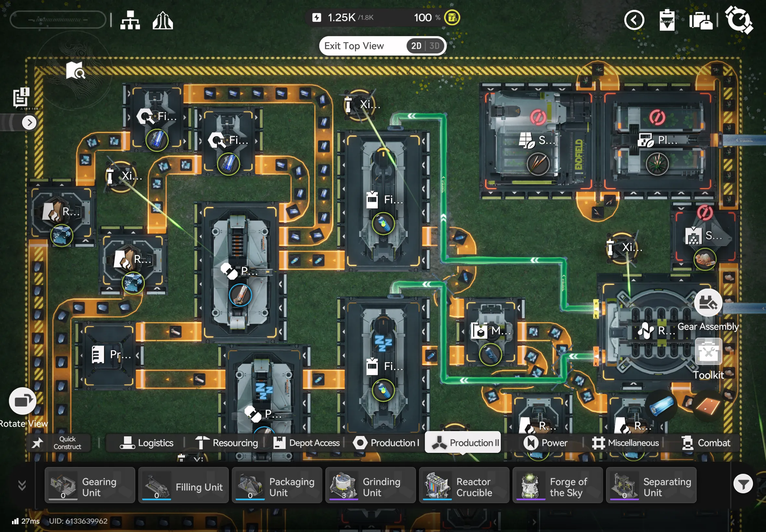Open the Depot Access category tab
Screen dimensions: 766x532
coord(306,443)
